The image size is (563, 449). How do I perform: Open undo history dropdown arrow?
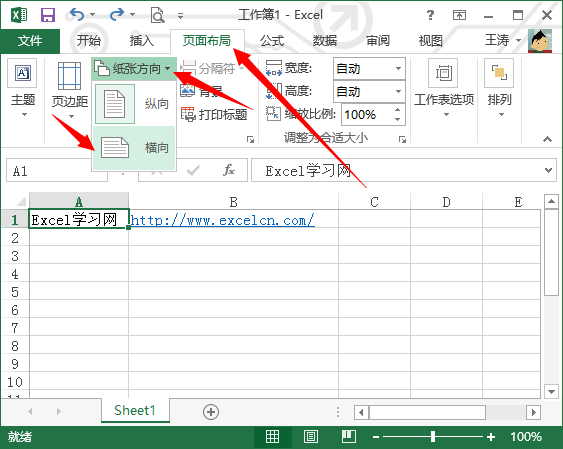(x=93, y=15)
